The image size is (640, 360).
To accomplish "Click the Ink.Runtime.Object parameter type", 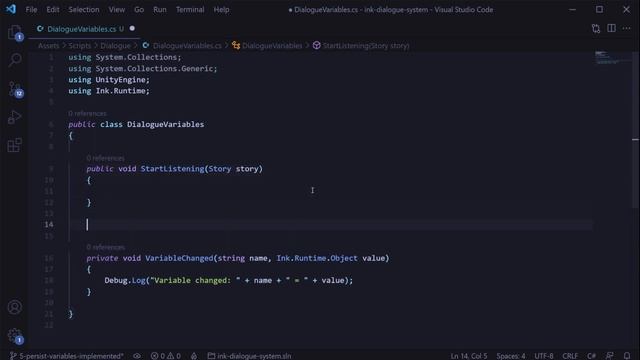I will tap(317, 258).
